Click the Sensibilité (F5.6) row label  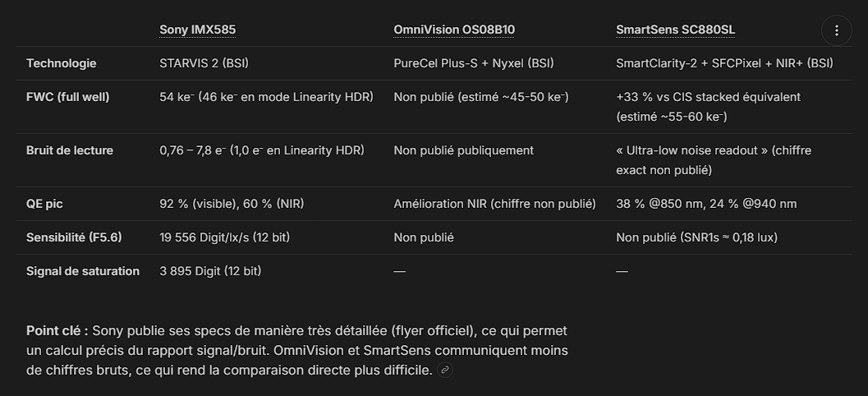(x=74, y=237)
